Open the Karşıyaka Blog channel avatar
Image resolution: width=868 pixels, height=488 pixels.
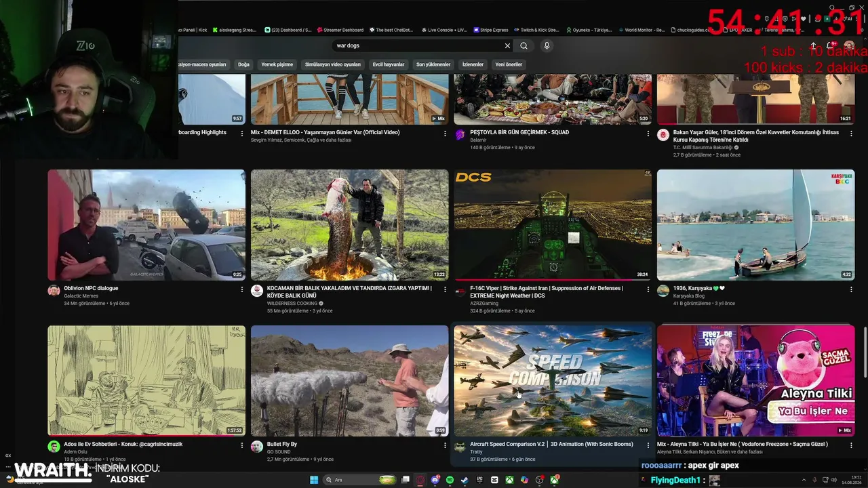click(x=663, y=291)
